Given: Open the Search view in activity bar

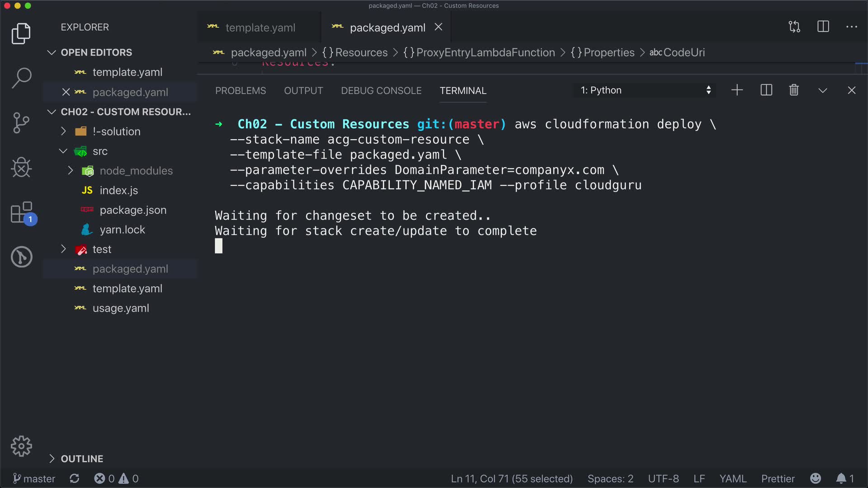Looking at the screenshot, I should coord(21,78).
